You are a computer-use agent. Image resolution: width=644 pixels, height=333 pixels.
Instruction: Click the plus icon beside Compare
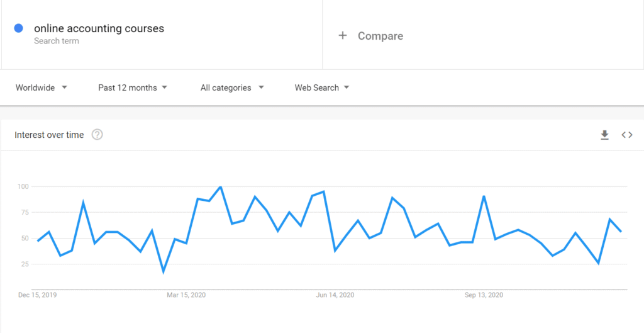[x=343, y=36]
